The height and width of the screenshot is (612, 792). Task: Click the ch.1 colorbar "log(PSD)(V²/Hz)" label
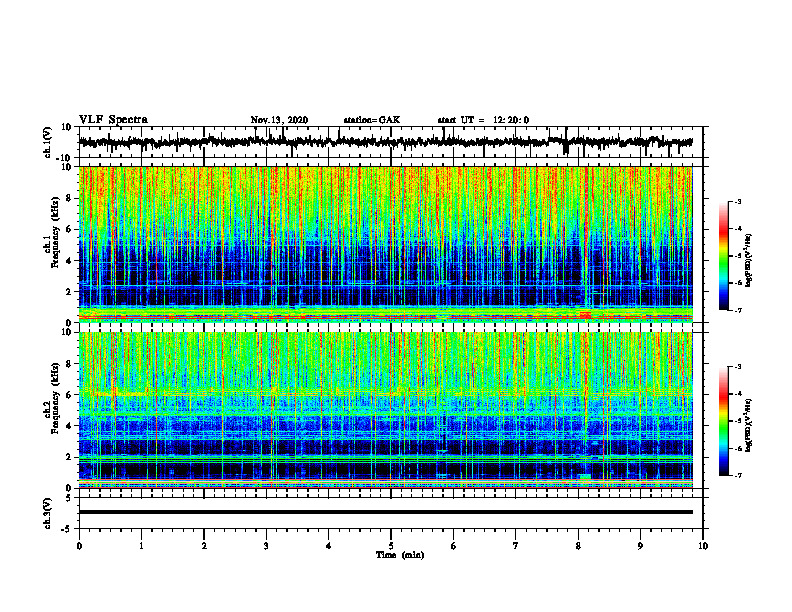click(749, 261)
